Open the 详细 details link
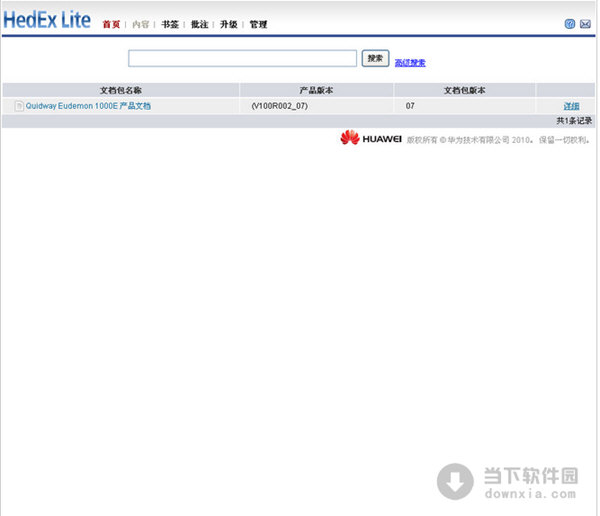This screenshot has height=516, width=600. [x=571, y=106]
